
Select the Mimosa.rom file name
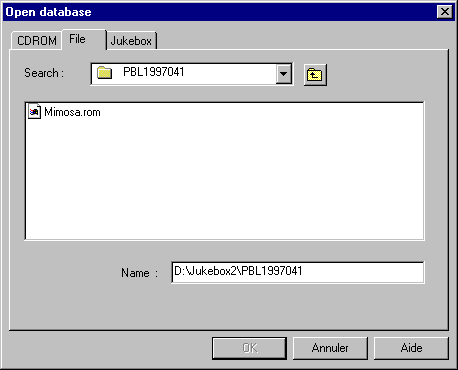72,112
